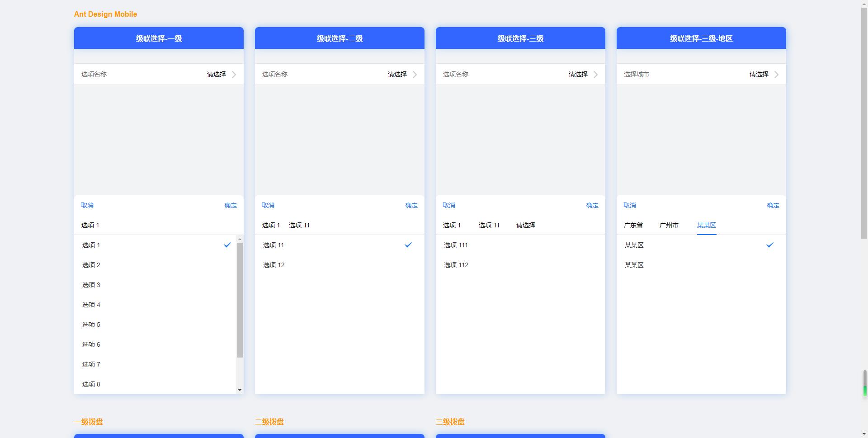This screenshot has width=868, height=438.
Task: Click the 一级拨盘 section heading
Action: tap(89, 422)
